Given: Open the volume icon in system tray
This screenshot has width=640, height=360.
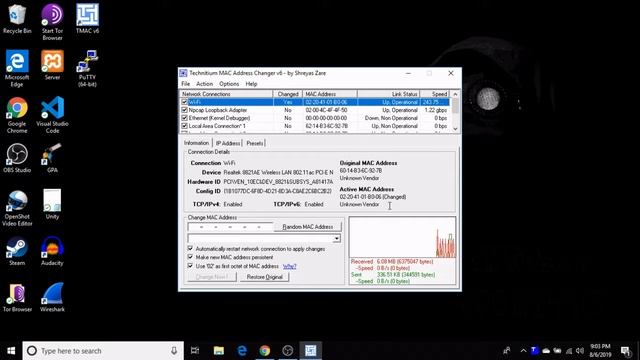Looking at the screenshot, I should 580,351.
